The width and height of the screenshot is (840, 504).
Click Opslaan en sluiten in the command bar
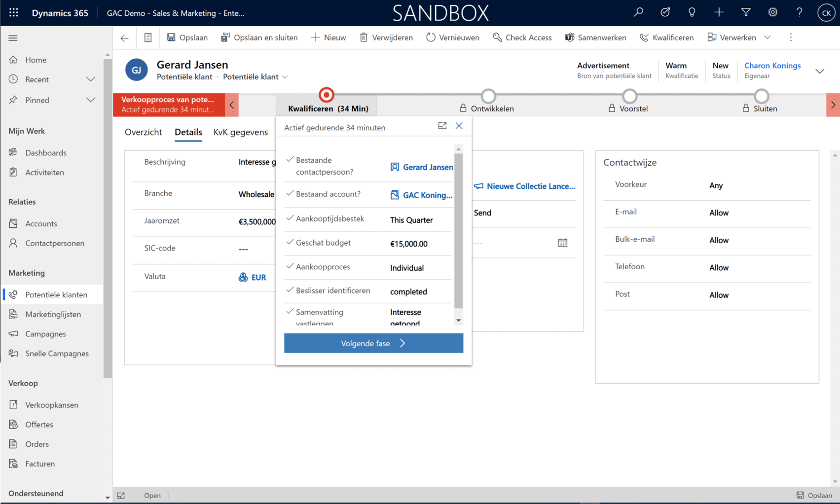(x=259, y=37)
